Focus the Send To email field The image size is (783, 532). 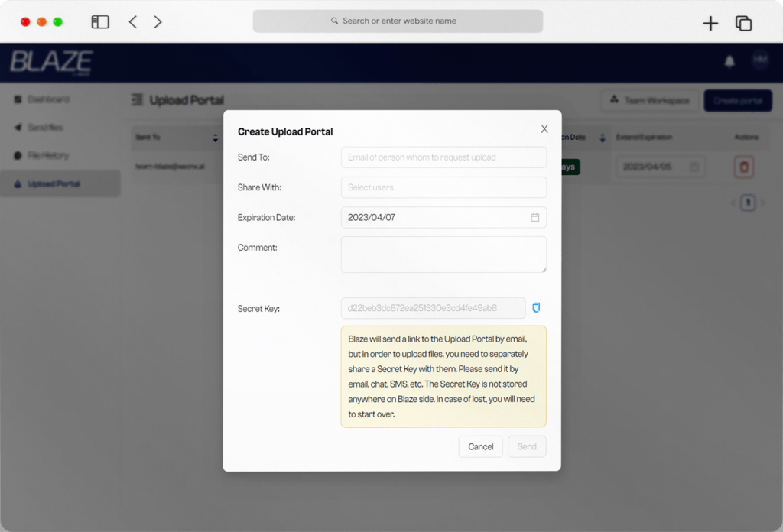click(443, 157)
